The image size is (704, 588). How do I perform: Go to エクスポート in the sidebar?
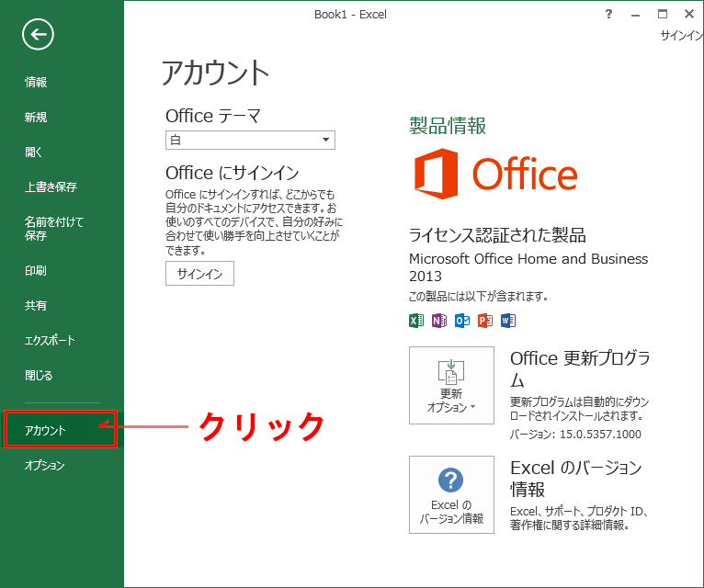coord(51,341)
